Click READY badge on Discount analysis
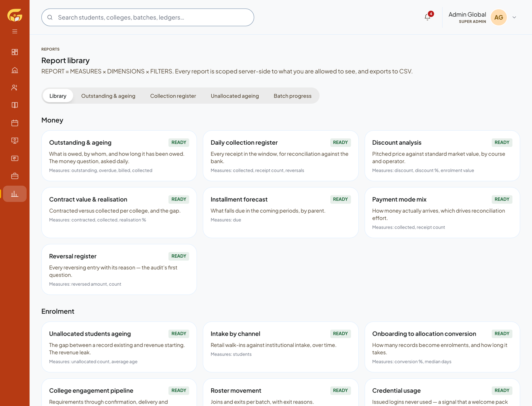This screenshot has height=406, width=532. (502, 142)
